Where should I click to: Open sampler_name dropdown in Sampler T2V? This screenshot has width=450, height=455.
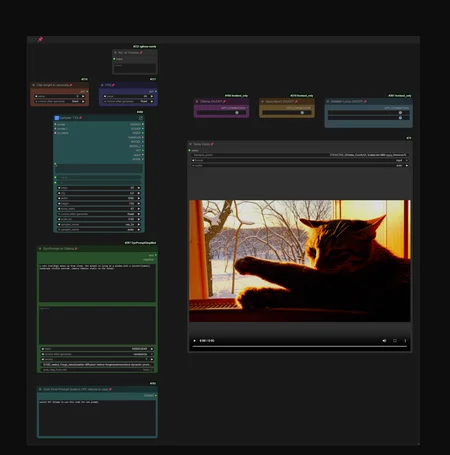pos(99,224)
